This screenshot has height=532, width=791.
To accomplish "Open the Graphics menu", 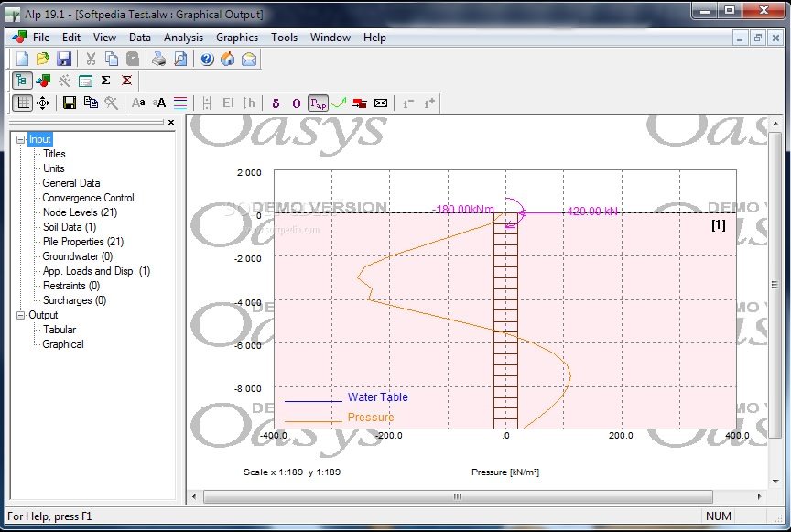I will click(x=236, y=38).
